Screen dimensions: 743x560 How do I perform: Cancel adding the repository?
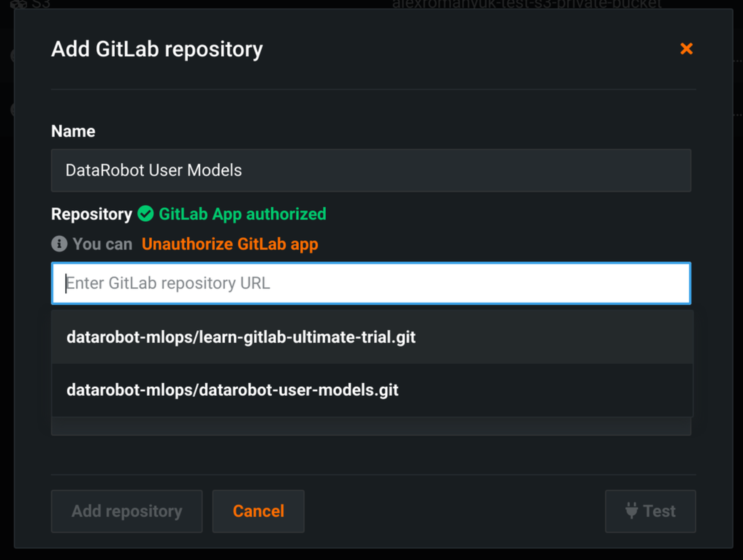pyautogui.click(x=258, y=511)
